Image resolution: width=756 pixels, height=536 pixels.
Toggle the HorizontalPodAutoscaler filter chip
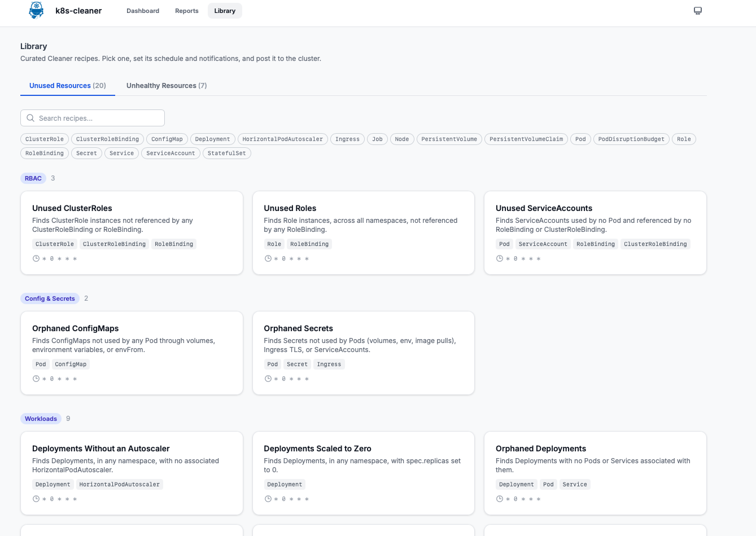coord(283,139)
